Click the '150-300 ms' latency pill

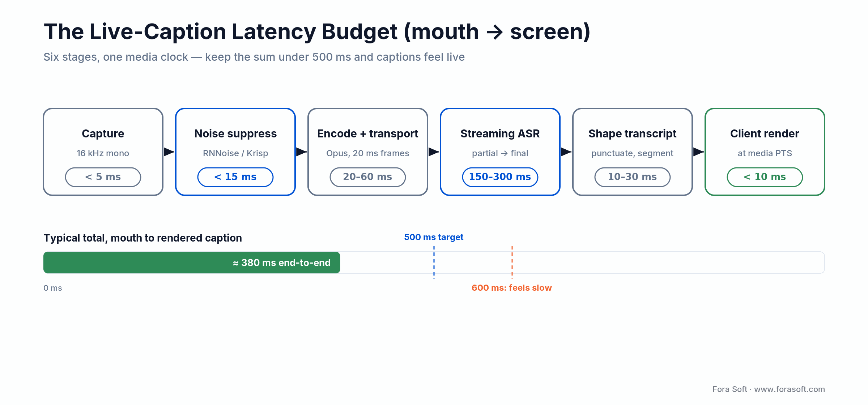click(500, 177)
